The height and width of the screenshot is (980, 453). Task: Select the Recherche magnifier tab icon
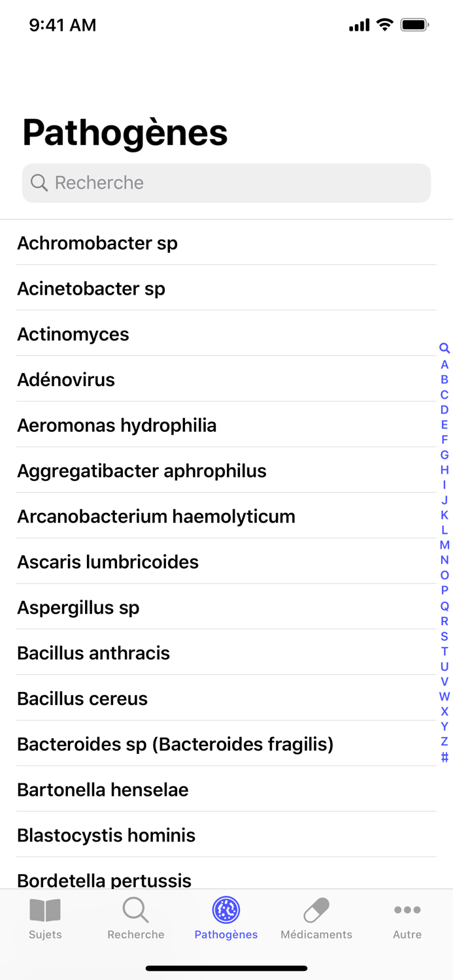(135, 910)
